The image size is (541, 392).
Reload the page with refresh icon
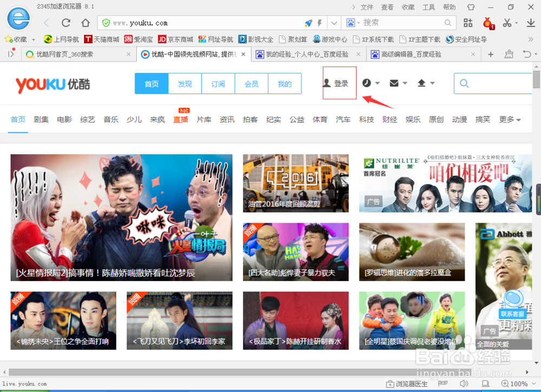pos(66,23)
